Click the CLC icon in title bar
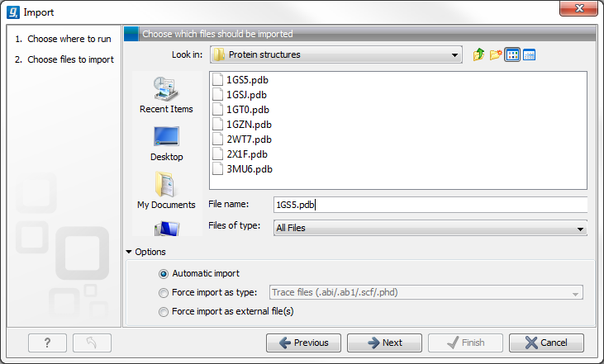 coord(13,12)
